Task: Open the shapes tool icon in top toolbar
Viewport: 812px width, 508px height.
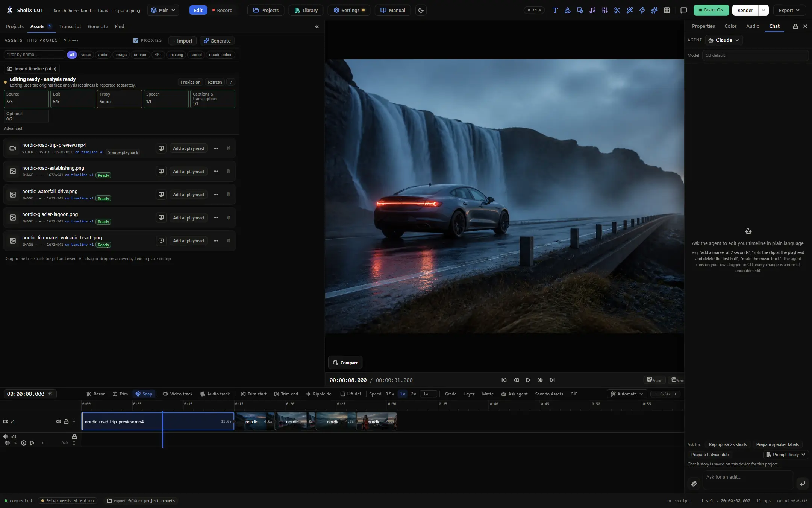Action: pyautogui.click(x=567, y=10)
